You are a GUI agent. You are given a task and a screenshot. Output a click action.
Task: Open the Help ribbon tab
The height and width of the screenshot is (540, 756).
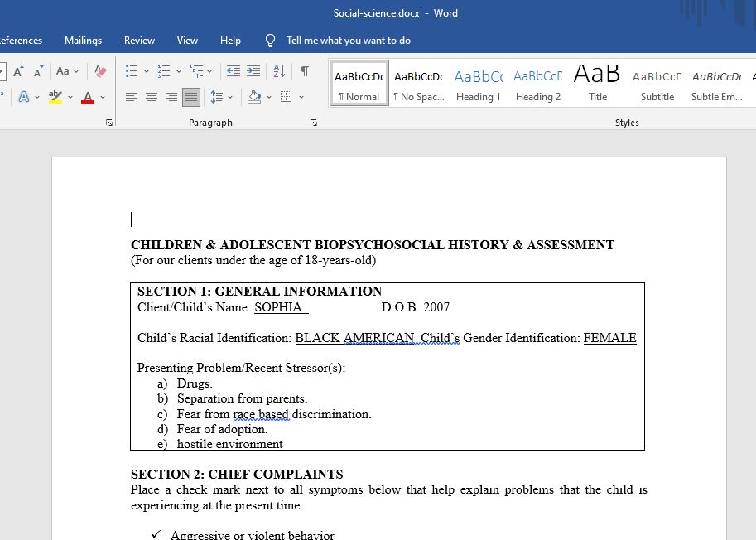(x=230, y=41)
